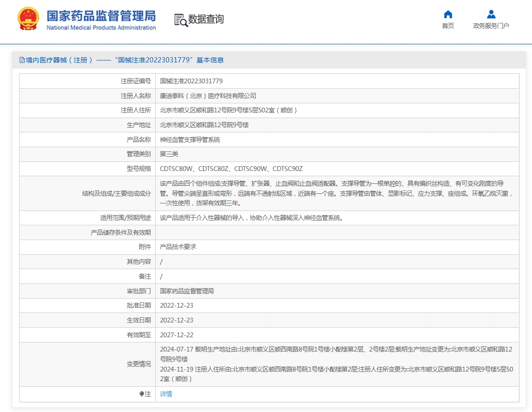Click the 注册人住所 address value
The image size is (532, 412).
(228, 111)
